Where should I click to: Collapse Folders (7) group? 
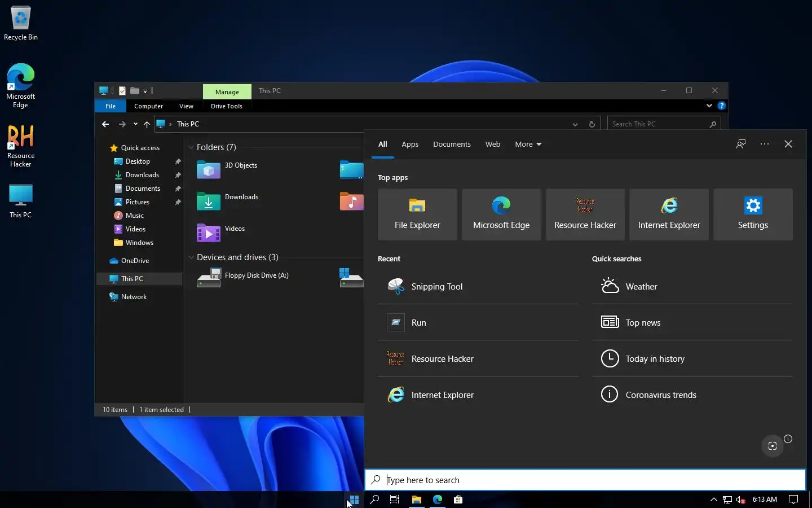point(191,147)
